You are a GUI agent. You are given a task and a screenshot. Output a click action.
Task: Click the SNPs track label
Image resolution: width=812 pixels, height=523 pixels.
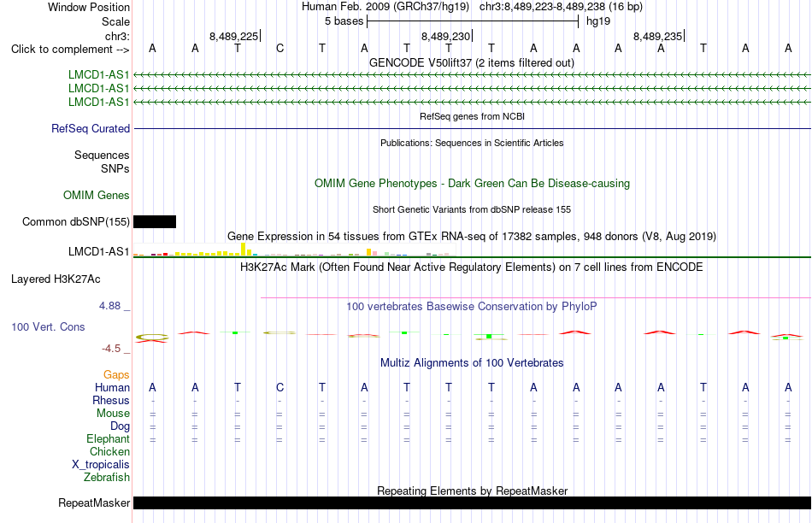click(115, 168)
